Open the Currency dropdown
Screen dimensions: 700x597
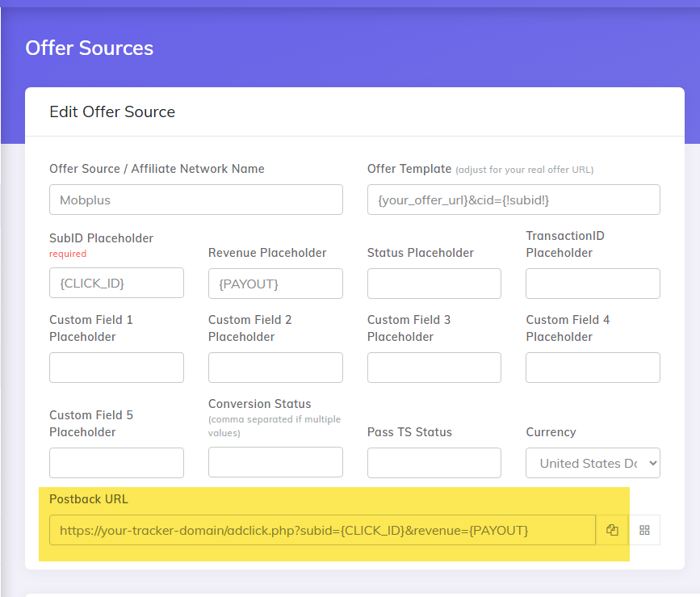pos(593,463)
